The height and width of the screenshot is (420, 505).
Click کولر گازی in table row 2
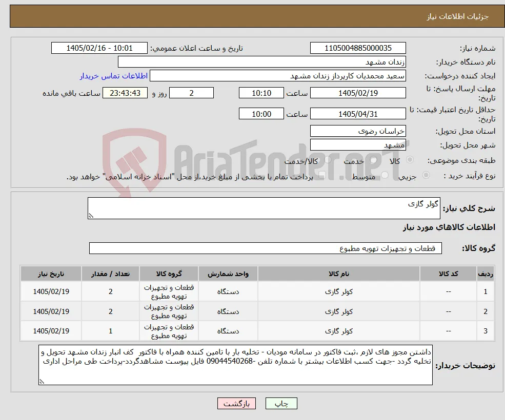point(339,311)
